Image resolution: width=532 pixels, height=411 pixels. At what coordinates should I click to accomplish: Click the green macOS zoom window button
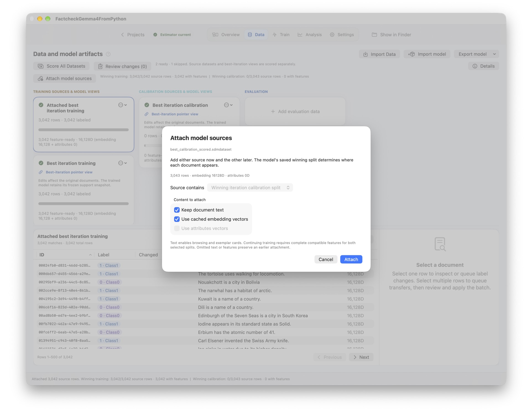pyautogui.click(x=48, y=19)
